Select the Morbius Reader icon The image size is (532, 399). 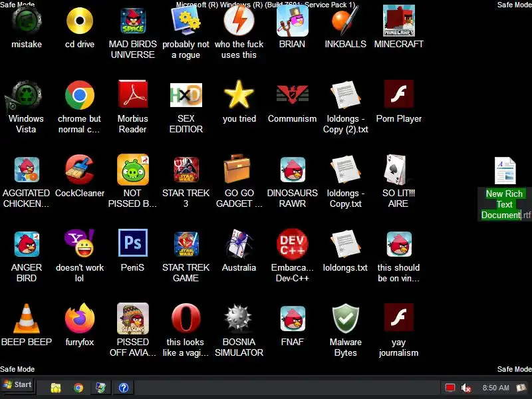click(x=133, y=95)
